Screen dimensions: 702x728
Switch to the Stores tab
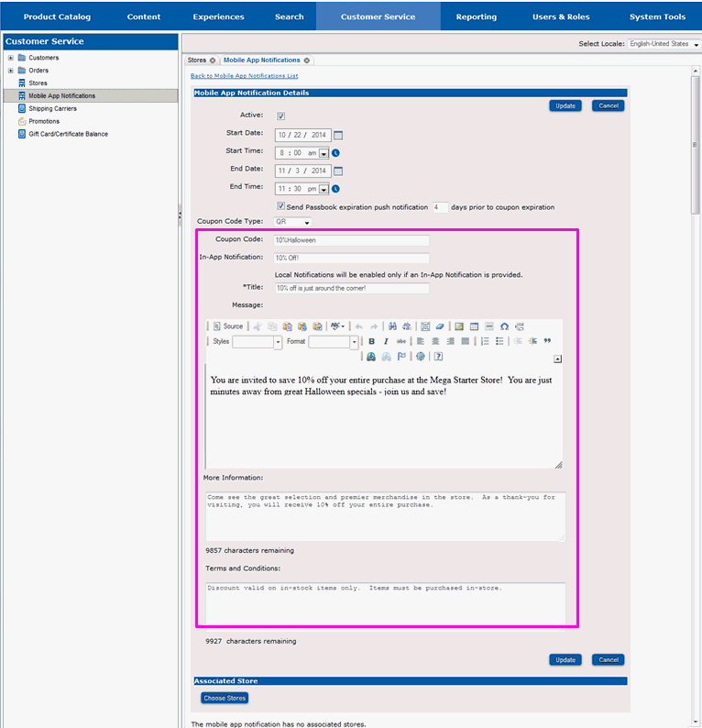coord(197,60)
